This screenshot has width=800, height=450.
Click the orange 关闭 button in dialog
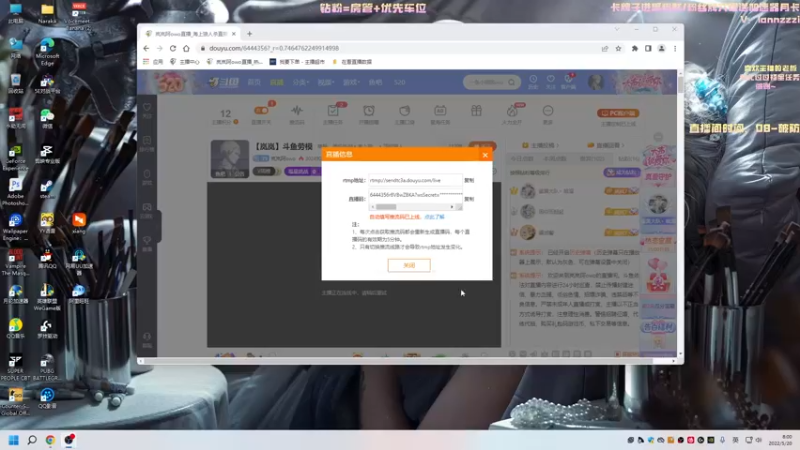[409, 265]
